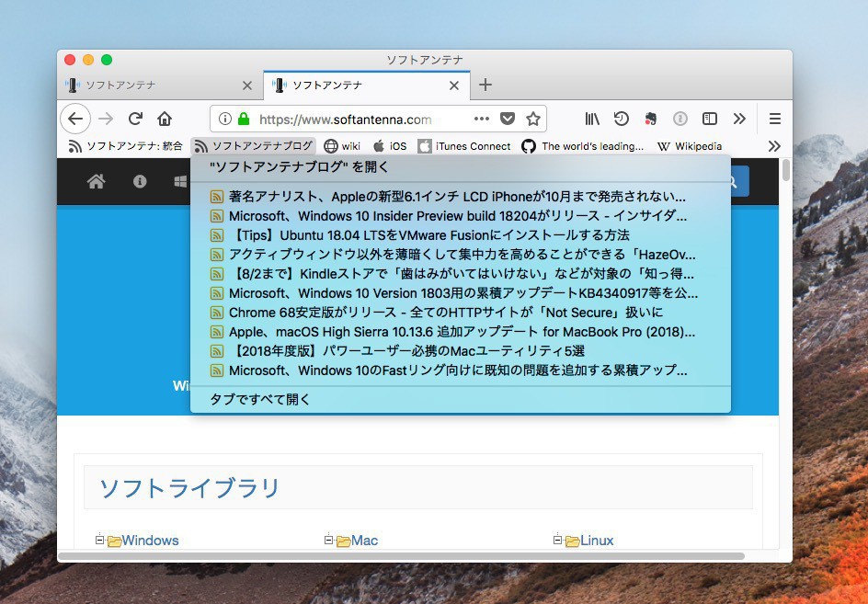The image size is (868, 604).
Task: Expand overflow toolbar items chevron
Action: pyautogui.click(x=739, y=119)
